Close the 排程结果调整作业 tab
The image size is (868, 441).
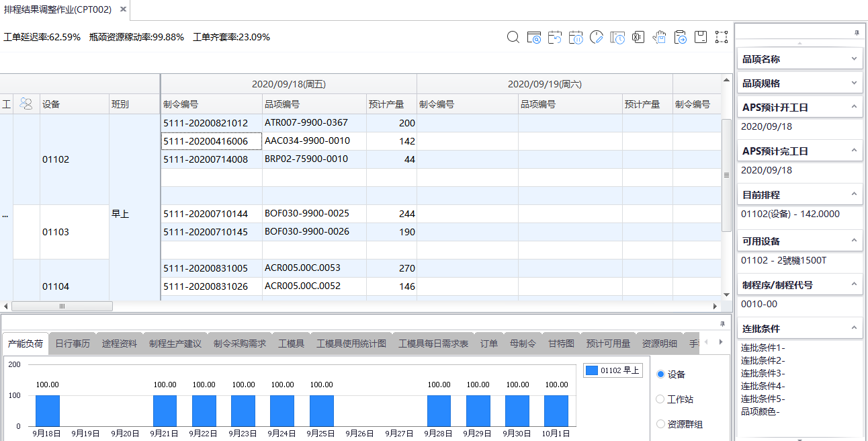click(x=122, y=9)
